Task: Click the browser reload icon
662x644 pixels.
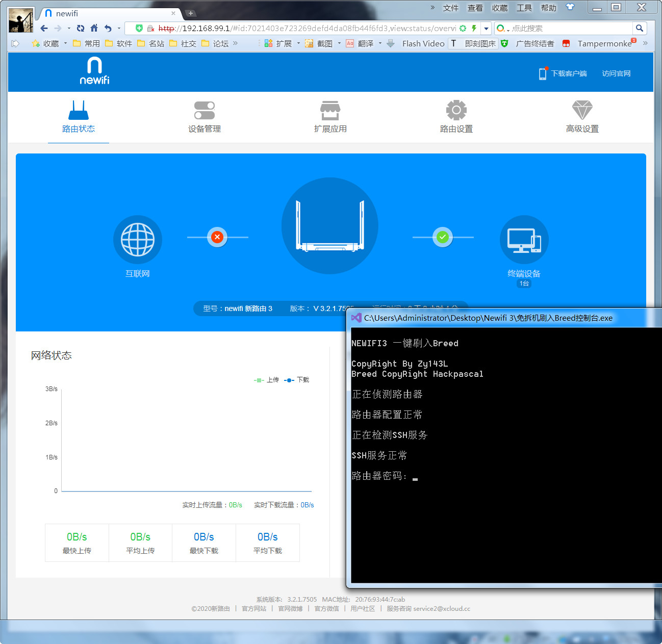Action: click(81, 29)
